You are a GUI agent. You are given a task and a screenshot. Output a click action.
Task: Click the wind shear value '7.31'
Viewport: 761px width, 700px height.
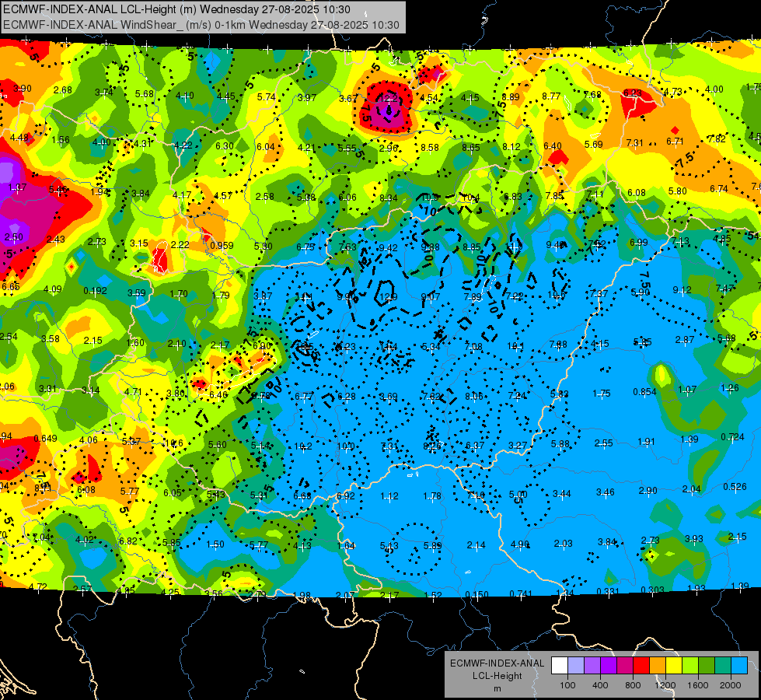point(635,143)
